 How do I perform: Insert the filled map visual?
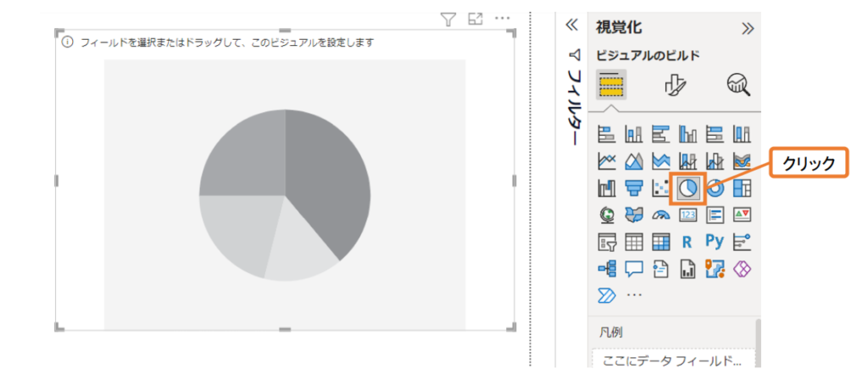[634, 215]
